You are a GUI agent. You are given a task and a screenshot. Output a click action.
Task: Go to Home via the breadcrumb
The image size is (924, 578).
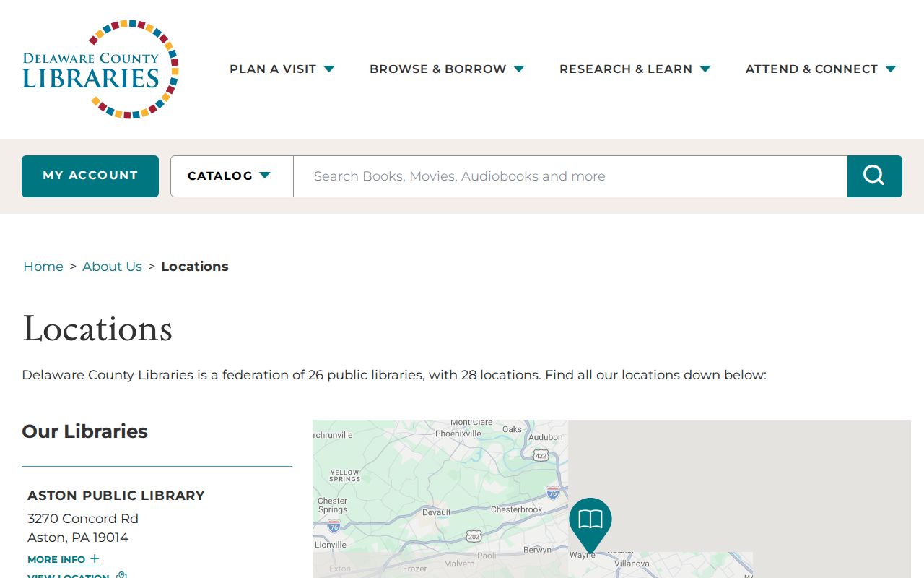43,267
